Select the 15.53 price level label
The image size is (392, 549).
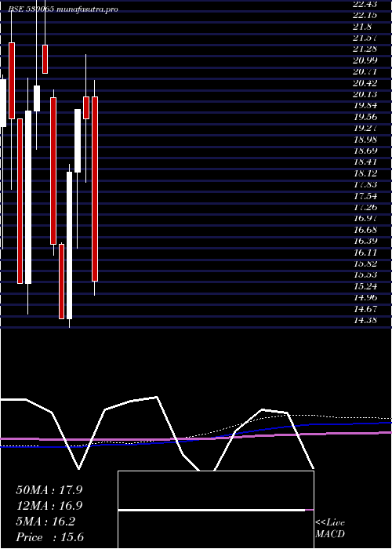point(365,274)
